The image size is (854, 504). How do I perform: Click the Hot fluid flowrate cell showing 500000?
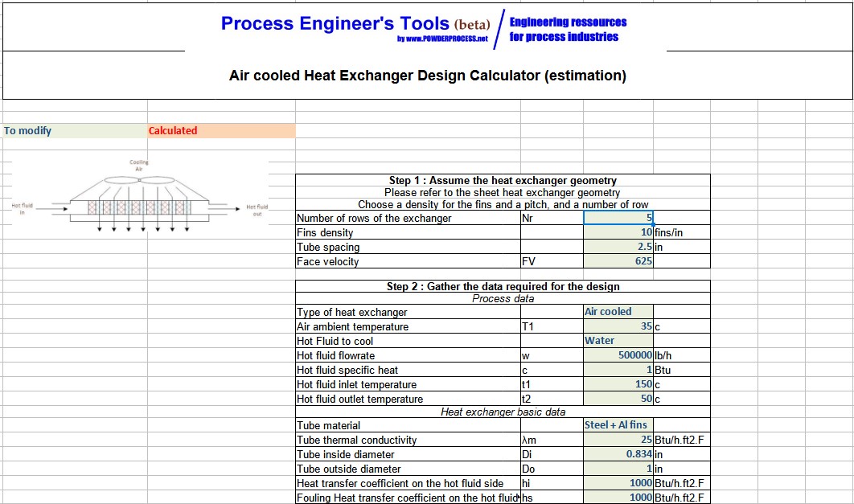coord(619,354)
